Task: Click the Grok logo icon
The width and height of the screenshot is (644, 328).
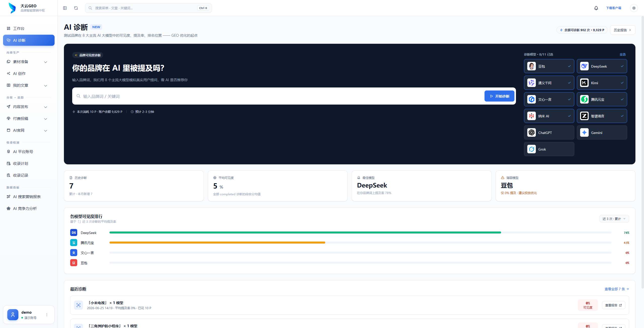Action: [x=532, y=149]
